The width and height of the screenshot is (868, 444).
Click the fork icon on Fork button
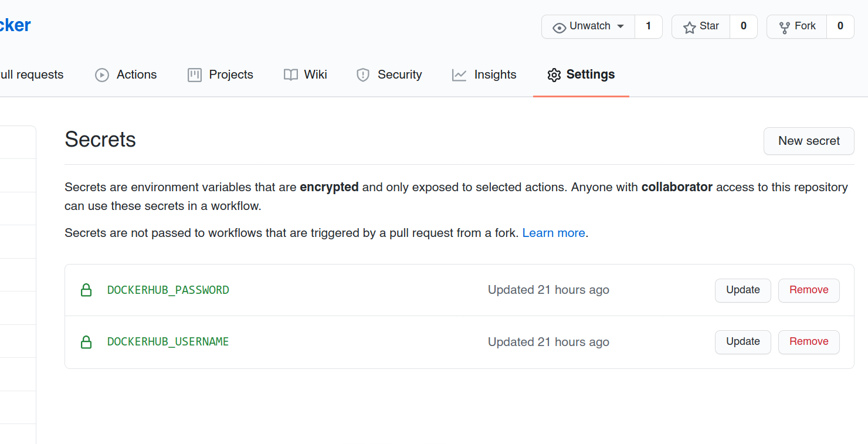(x=784, y=27)
